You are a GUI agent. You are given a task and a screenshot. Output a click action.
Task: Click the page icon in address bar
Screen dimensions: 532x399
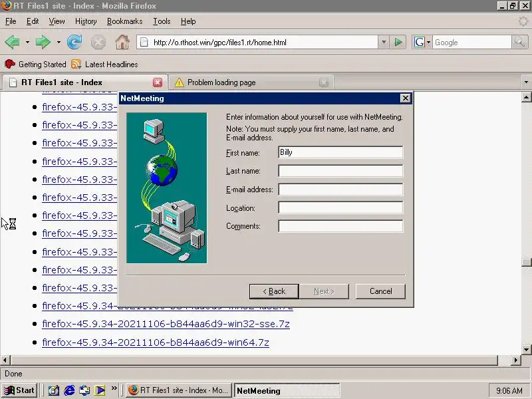point(144,43)
